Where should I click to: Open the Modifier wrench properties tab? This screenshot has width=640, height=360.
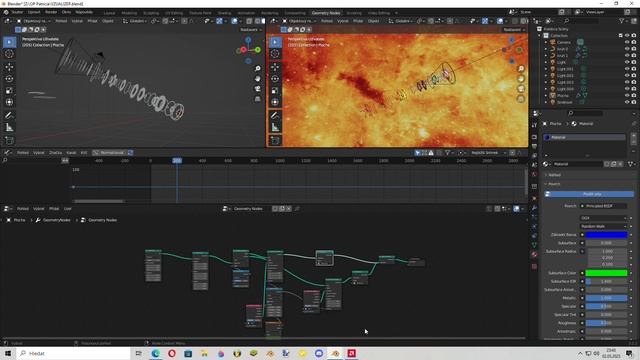534,208
